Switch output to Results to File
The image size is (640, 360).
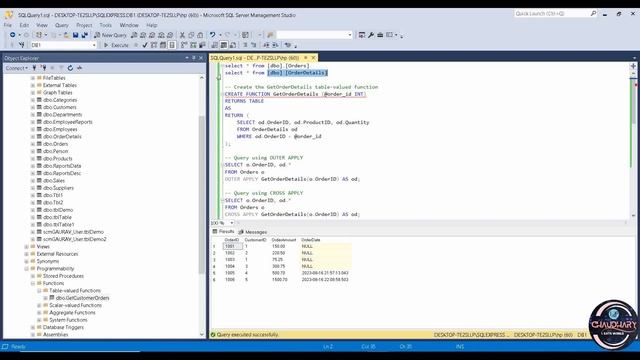(x=233, y=45)
